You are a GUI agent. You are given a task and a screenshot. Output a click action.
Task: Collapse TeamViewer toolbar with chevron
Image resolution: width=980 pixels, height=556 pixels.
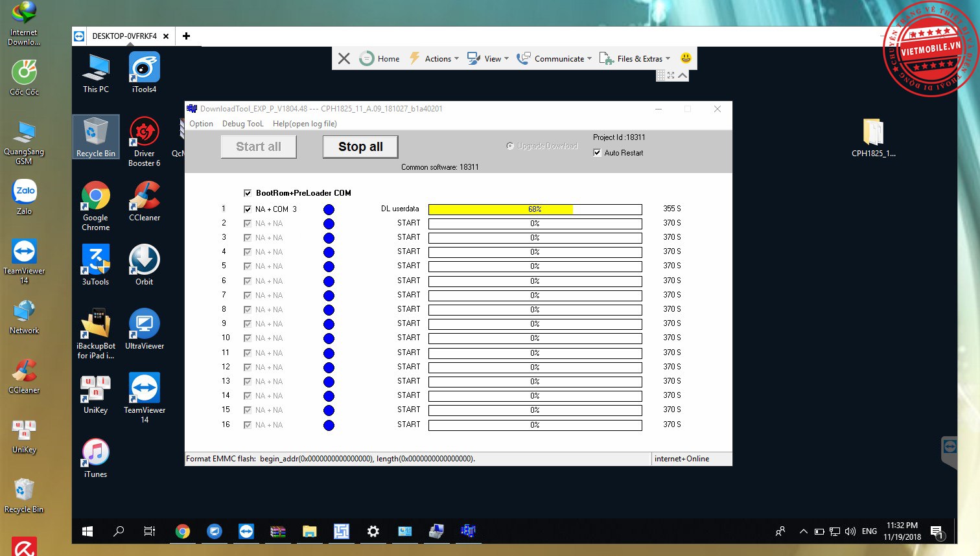tap(682, 75)
